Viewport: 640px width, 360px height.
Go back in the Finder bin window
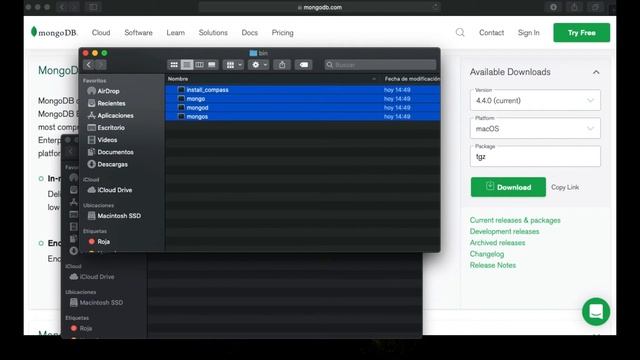pyautogui.click(x=89, y=64)
